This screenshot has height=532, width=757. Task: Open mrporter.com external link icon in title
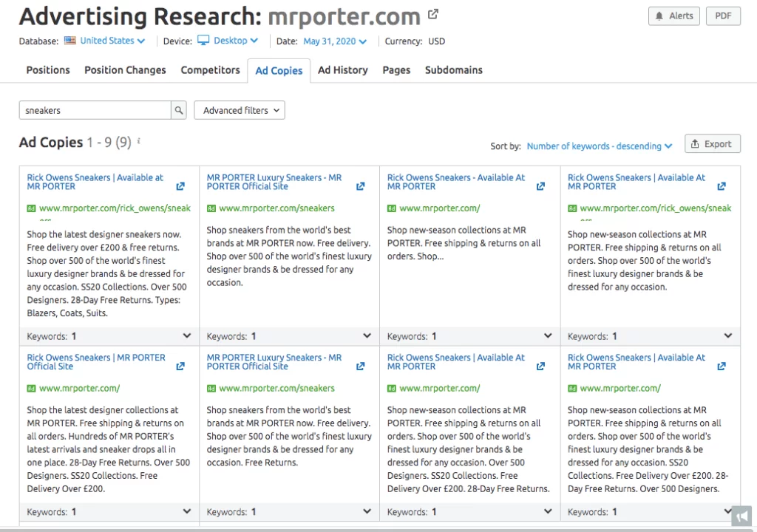[433, 15]
